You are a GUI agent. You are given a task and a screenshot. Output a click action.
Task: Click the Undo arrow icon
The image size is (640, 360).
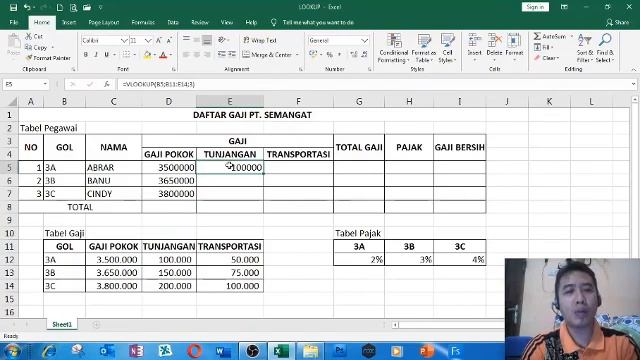pos(27,7)
